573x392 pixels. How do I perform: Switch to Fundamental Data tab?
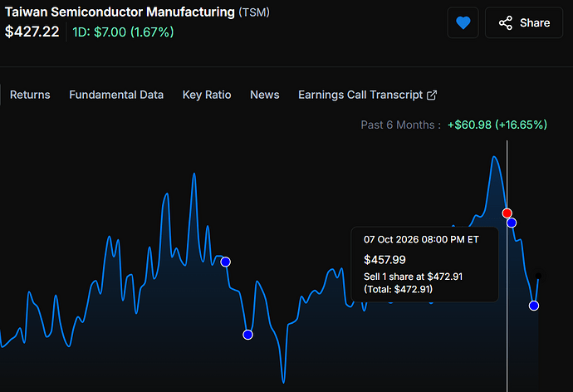point(116,95)
